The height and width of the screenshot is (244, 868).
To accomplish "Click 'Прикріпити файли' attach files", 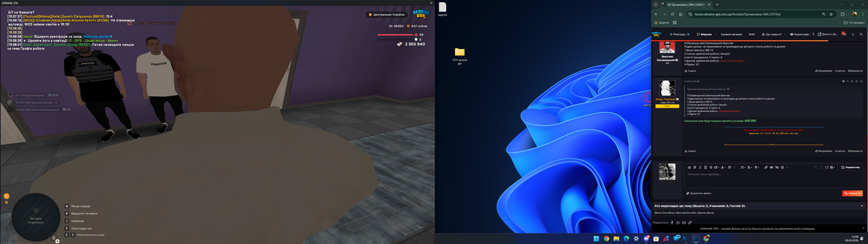I will point(698,193).
